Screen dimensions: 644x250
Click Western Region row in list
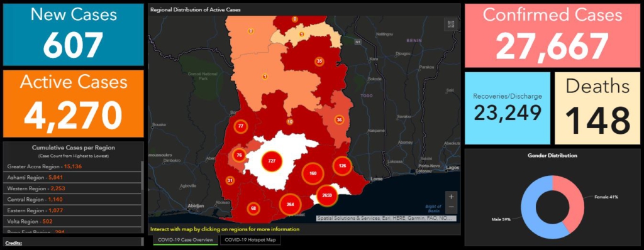click(72, 188)
